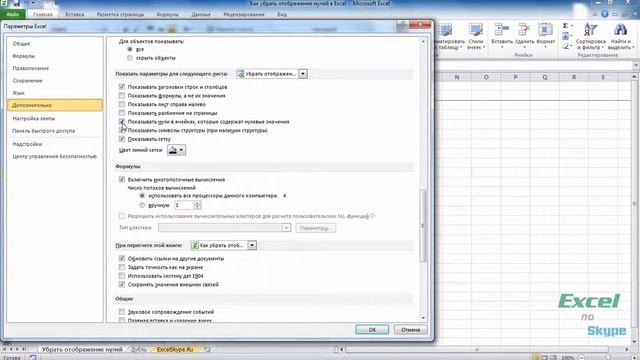Enable use 1904 date system checkbox
This screenshot has width=640, height=360.
tap(122, 276)
